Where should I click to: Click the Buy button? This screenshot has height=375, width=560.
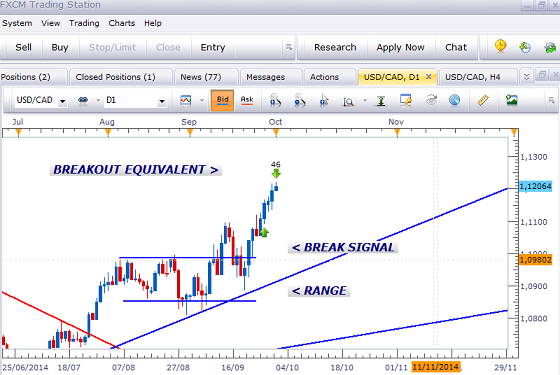pos(60,47)
